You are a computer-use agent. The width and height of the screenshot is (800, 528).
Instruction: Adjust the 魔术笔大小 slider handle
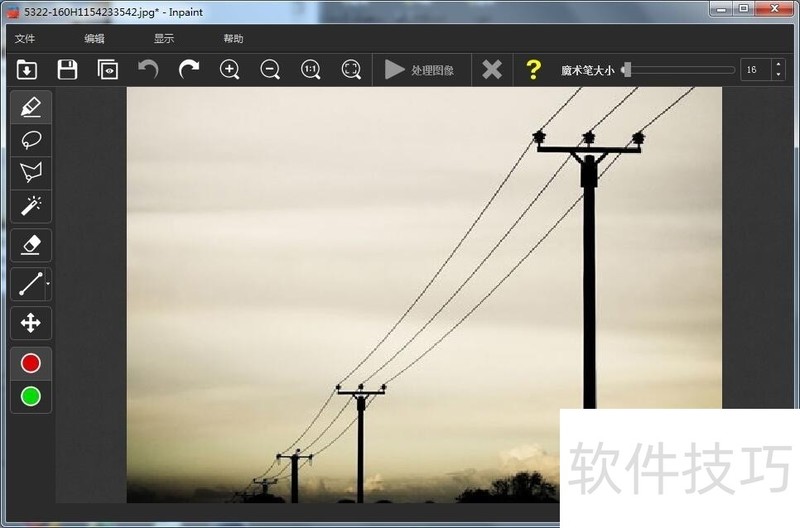(627, 69)
